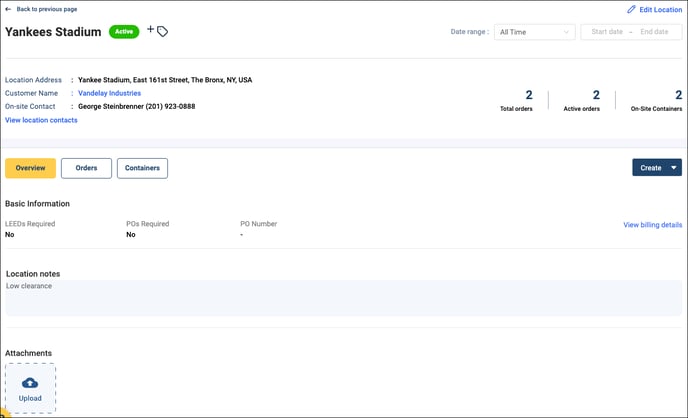Click the cloud upload icon
This screenshot has width=688, height=418.
point(30,383)
